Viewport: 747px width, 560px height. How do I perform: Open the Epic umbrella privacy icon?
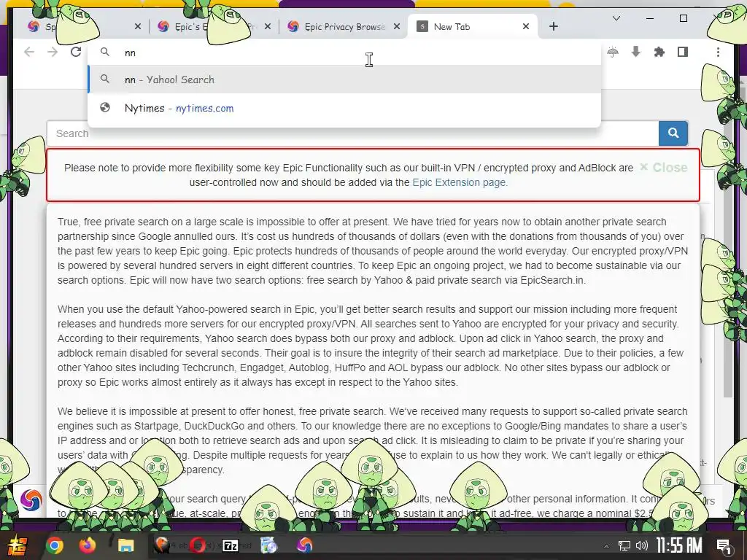pyautogui.click(x=613, y=52)
